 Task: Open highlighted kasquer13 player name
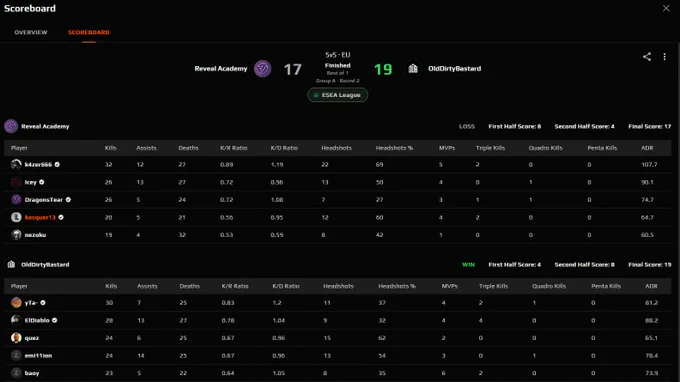click(40, 217)
